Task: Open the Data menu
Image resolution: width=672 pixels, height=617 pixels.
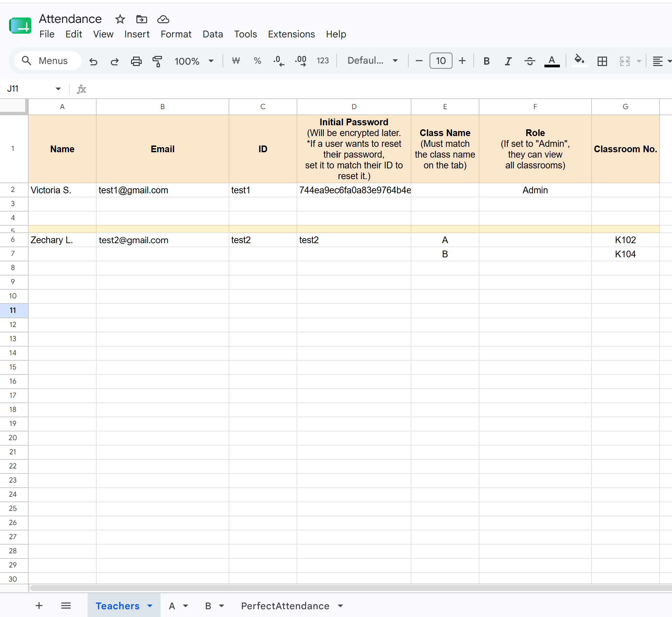Action: [x=213, y=34]
